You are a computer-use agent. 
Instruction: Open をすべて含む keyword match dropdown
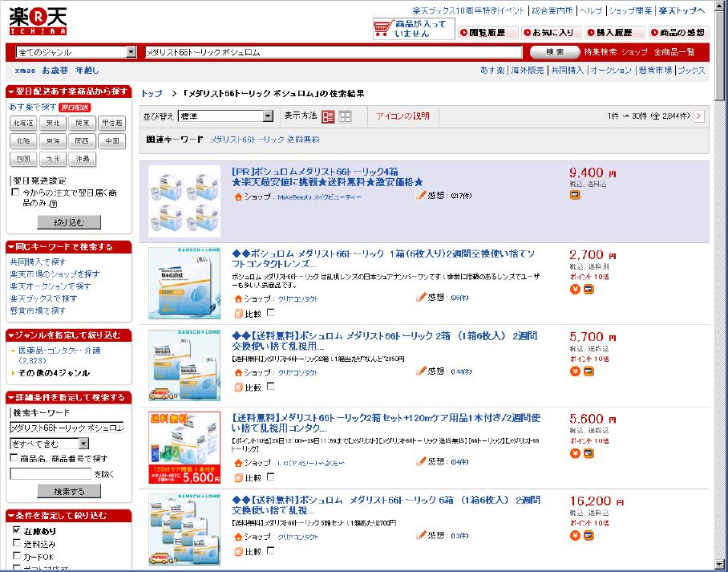tap(49, 444)
